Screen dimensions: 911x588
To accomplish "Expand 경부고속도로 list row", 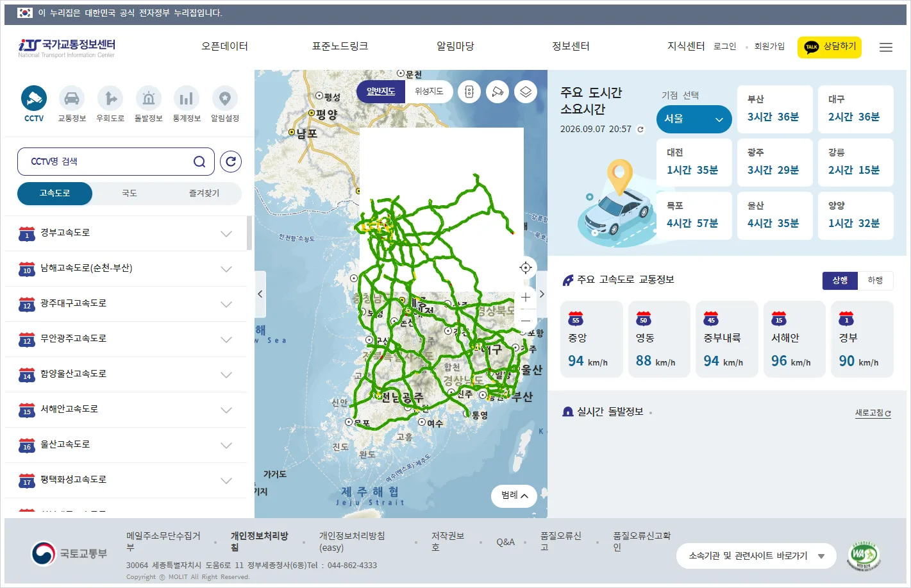I will [126, 233].
